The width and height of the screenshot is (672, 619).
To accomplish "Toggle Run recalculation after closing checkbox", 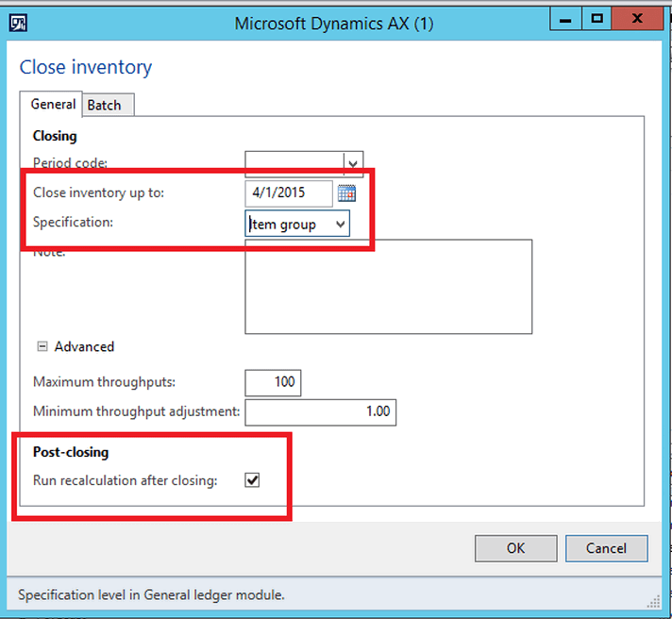I will coord(252,479).
